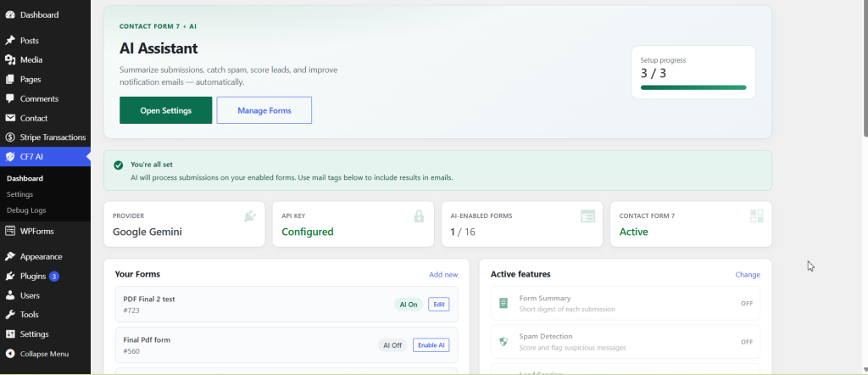This screenshot has height=375, width=868.
Task: Select the CF7 AI menu item
Action: pyautogui.click(x=46, y=157)
